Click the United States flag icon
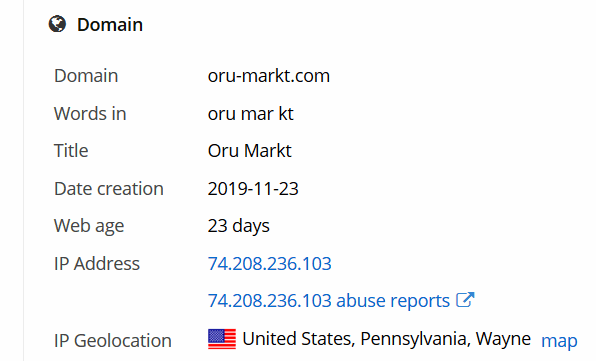This screenshot has height=361, width=596. coord(222,339)
